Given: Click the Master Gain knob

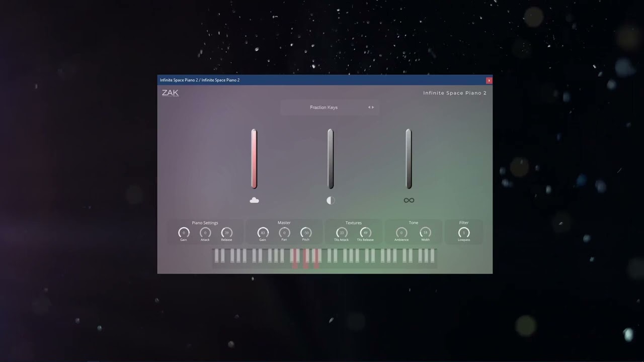Looking at the screenshot, I should [263, 232].
